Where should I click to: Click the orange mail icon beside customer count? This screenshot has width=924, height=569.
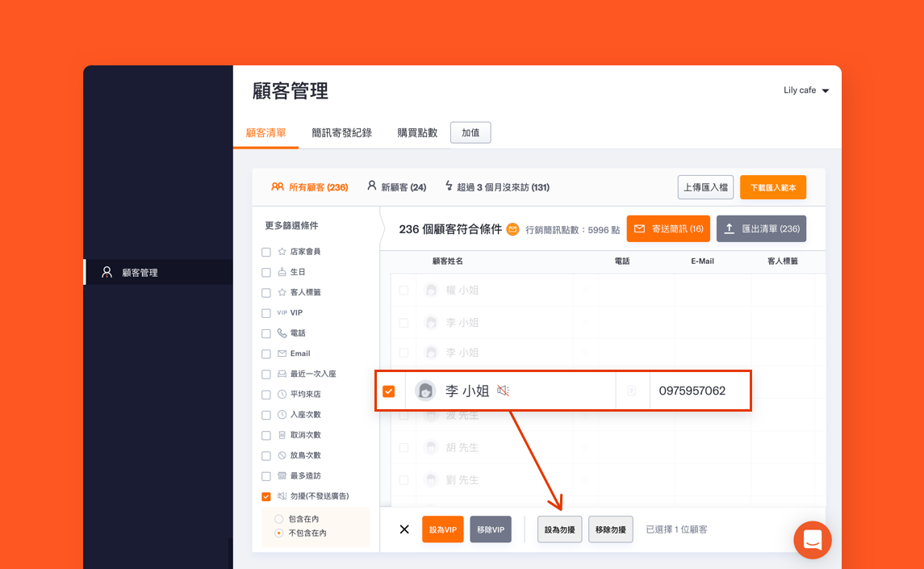512,229
